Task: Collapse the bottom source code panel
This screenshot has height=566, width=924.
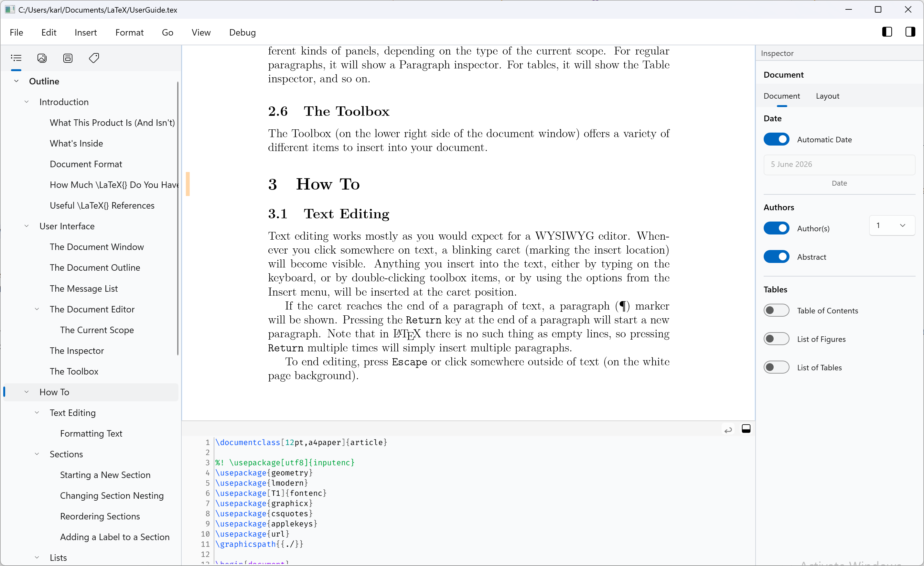Action: pos(746,429)
